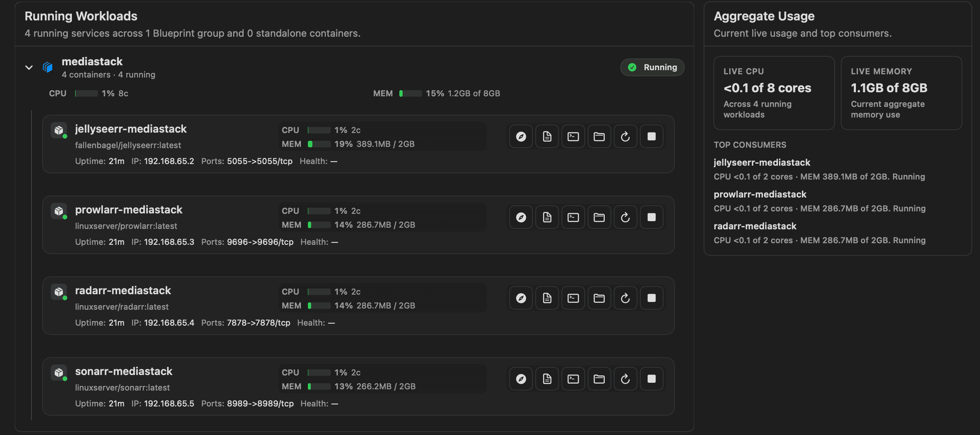Restart the radarr-mediastack container
Image resolution: width=980 pixels, height=435 pixels.
pos(626,298)
